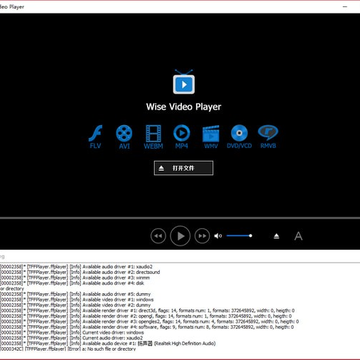
Task: Click log line 'Available render driver #1: direct3d'
Action: tap(147, 310)
